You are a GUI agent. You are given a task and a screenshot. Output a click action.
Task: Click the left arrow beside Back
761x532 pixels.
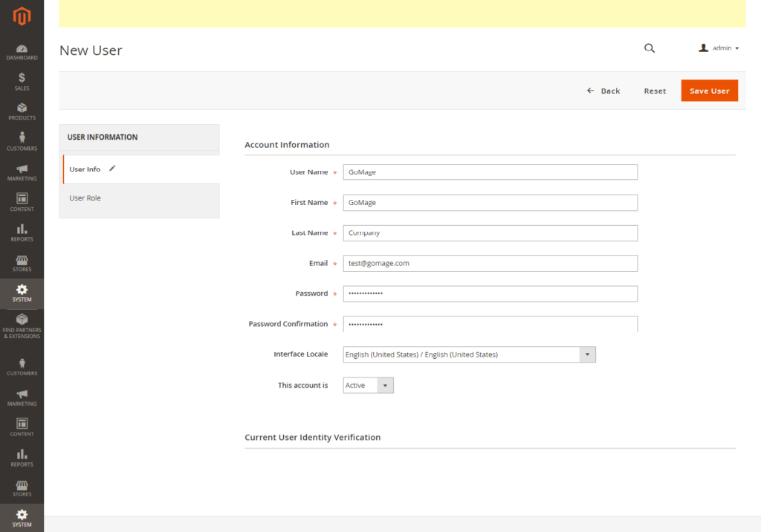point(590,91)
